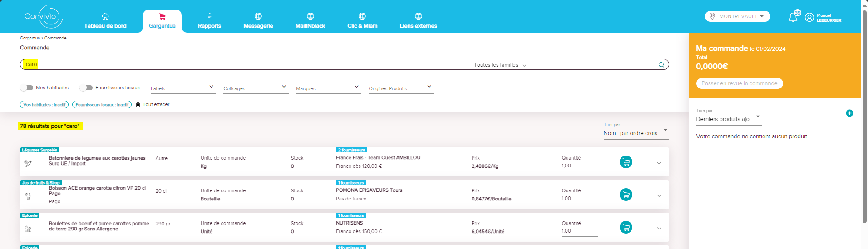Click POMONA EPISAVEURS Tours supplier text

[369, 190]
